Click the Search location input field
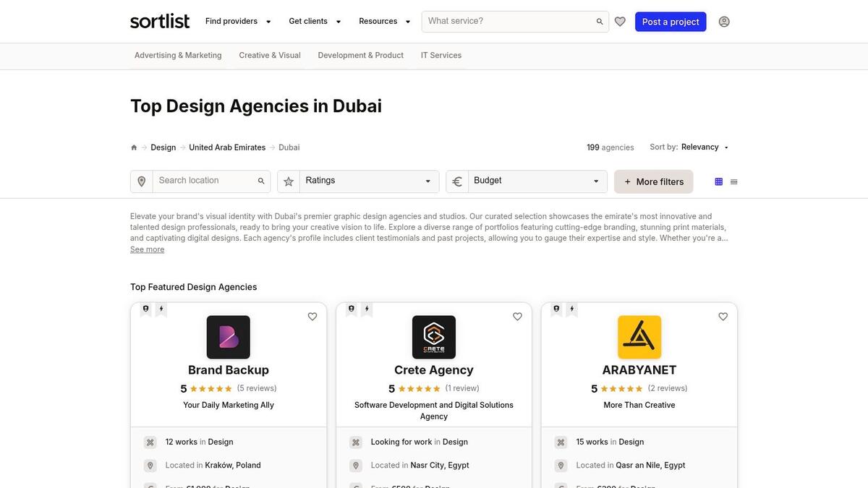The image size is (868, 488). coord(203,179)
